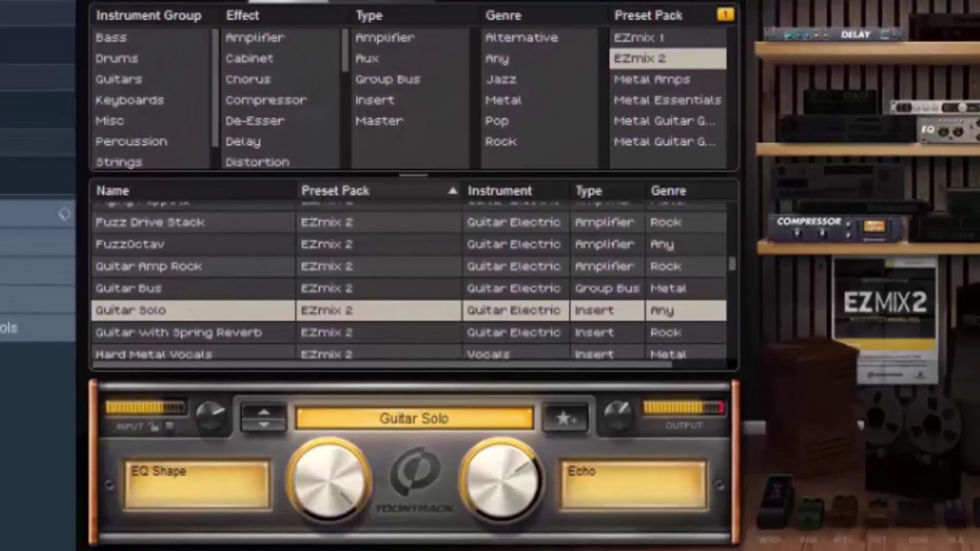Select Cabinet in the Effect filter
This screenshot has width=980, height=551.
pos(249,58)
